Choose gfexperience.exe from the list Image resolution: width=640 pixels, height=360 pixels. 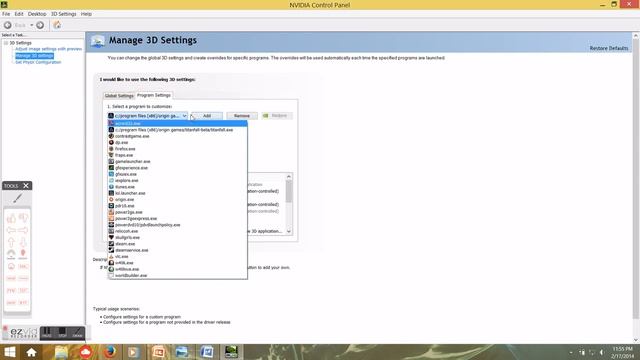178,168
